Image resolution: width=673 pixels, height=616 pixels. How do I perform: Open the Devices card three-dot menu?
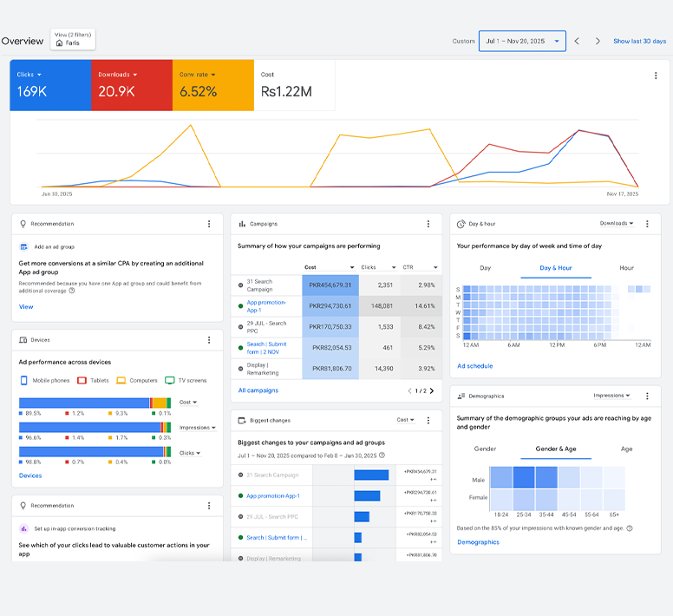[x=209, y=340]
